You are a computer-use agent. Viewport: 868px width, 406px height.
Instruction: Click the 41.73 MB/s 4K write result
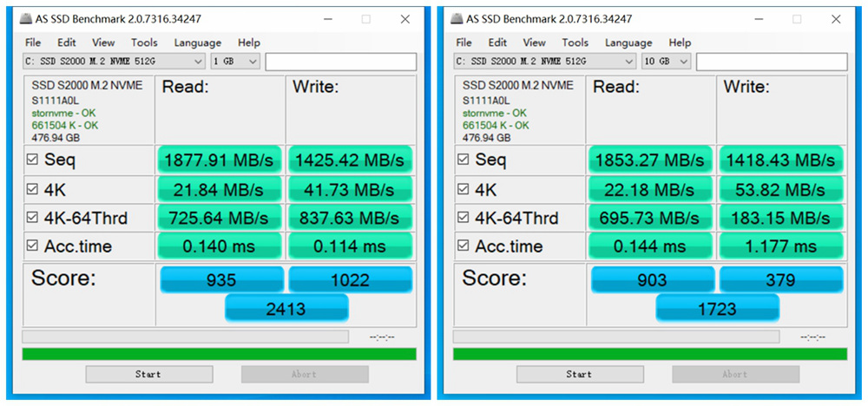tap(351, 190)
